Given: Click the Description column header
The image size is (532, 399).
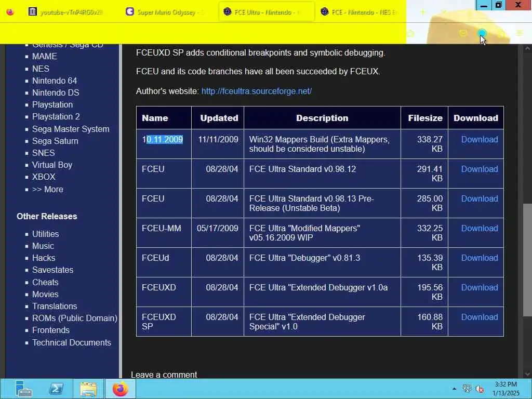Looking at the screenshot, I should tap(322, 118).
